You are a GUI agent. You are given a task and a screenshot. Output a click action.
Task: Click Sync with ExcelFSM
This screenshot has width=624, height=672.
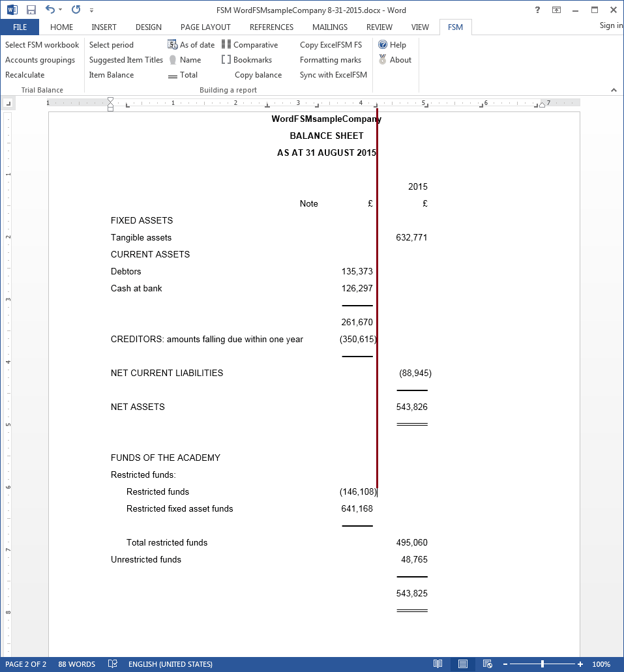click(333, 74)
